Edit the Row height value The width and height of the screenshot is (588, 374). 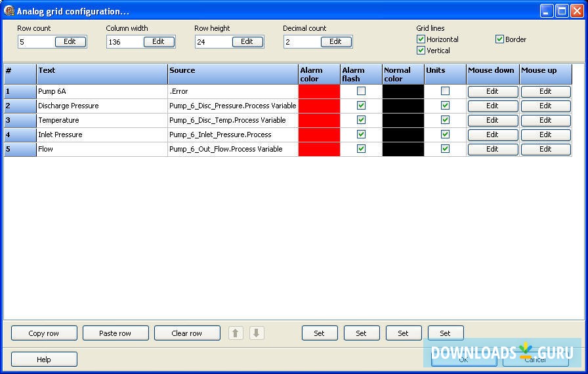[x=247, y=41]
